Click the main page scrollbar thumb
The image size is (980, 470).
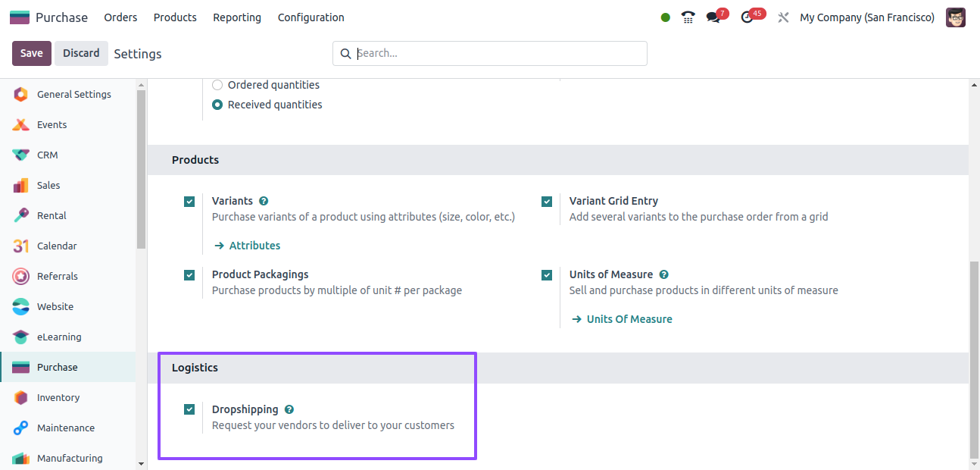click(974, 359)
